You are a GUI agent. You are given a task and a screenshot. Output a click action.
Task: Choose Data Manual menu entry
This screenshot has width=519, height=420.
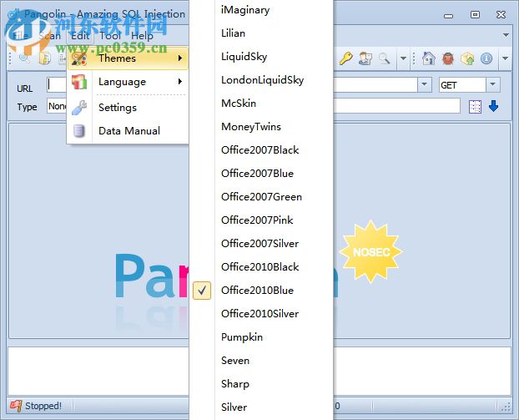128,131
